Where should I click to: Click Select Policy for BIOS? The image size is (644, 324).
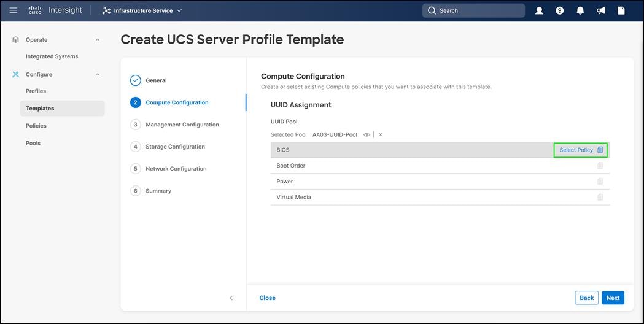click(576, 150)
